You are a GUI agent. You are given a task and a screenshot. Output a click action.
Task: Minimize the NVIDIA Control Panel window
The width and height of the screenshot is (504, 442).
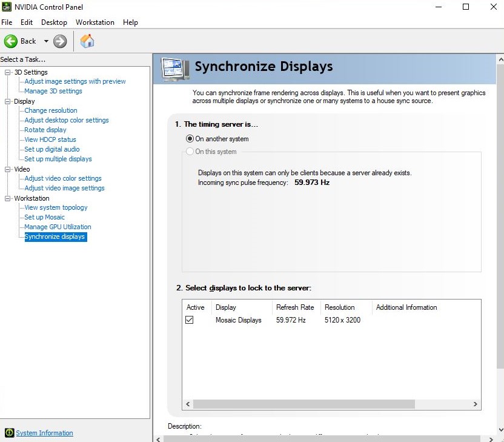[x=439, y=7]
